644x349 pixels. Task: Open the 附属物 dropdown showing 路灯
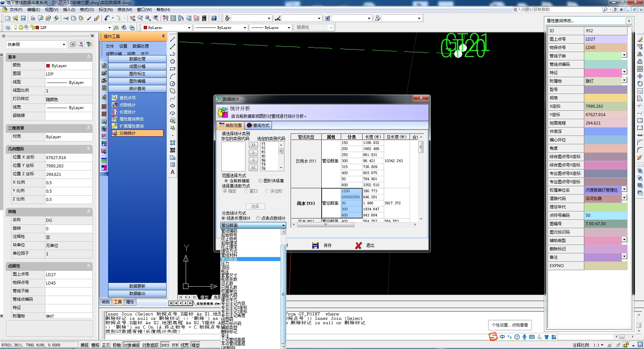(x=624, y=81)
